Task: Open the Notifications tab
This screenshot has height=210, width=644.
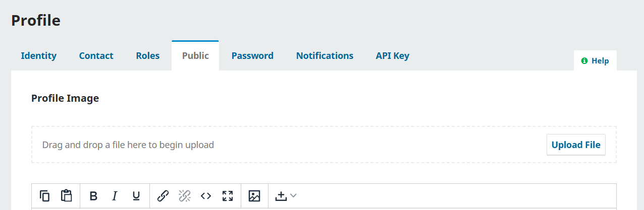Action: tap(325, 55)
